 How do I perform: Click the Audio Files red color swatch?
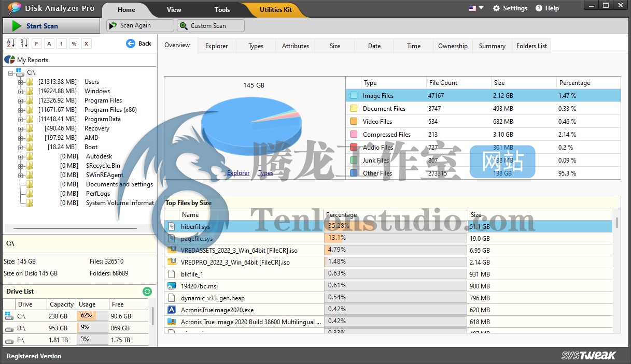354,148
